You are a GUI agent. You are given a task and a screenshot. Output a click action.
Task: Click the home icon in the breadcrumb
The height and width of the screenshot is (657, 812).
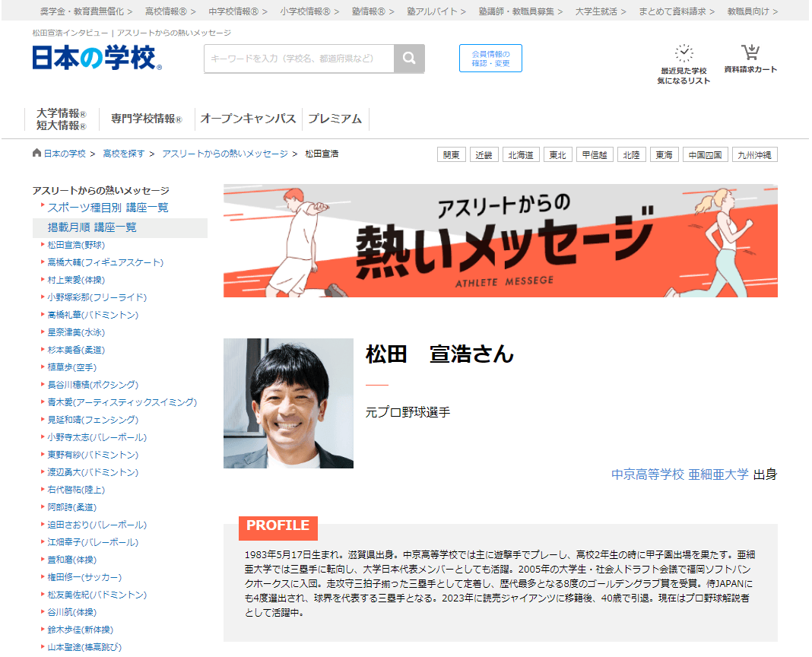click(37, 153)
